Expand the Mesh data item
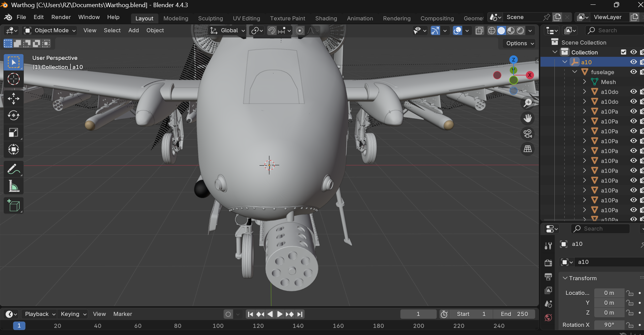The height and width of the screenshot is (335, 644). pyautogui.click(x=585, y=82)
